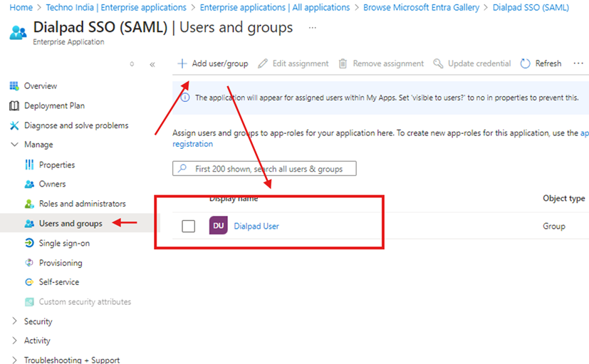Click the circular Refresh icon
The image size is (589, 364).
[x=525, y=63]
